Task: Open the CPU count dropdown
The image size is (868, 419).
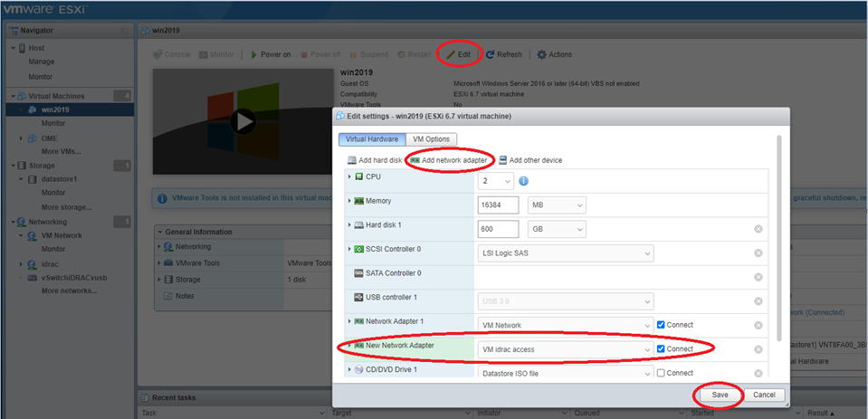Action: click(x=495, y=181)
